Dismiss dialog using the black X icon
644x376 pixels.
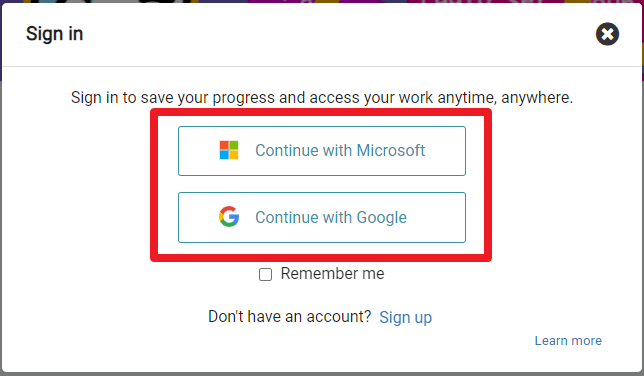[607, 34]
